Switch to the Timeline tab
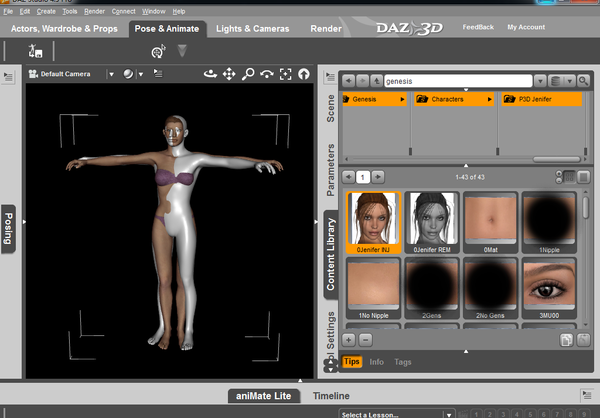Image resolution: width=600 pixels, height=418 pixels. point(331,396)
